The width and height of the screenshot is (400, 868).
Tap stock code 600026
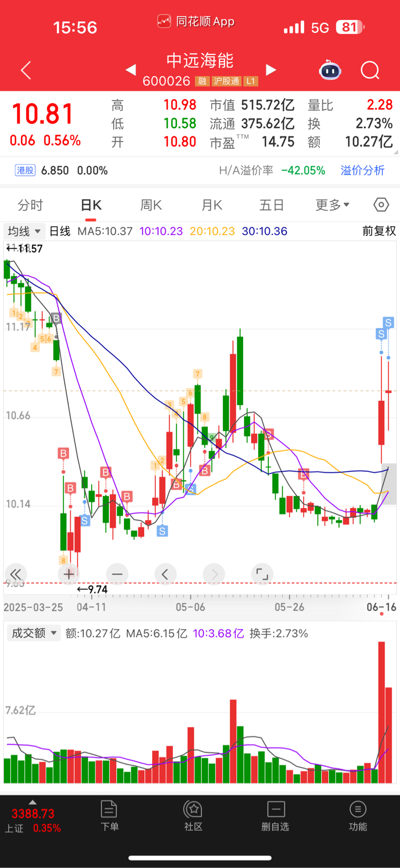[x=166, y=81]
